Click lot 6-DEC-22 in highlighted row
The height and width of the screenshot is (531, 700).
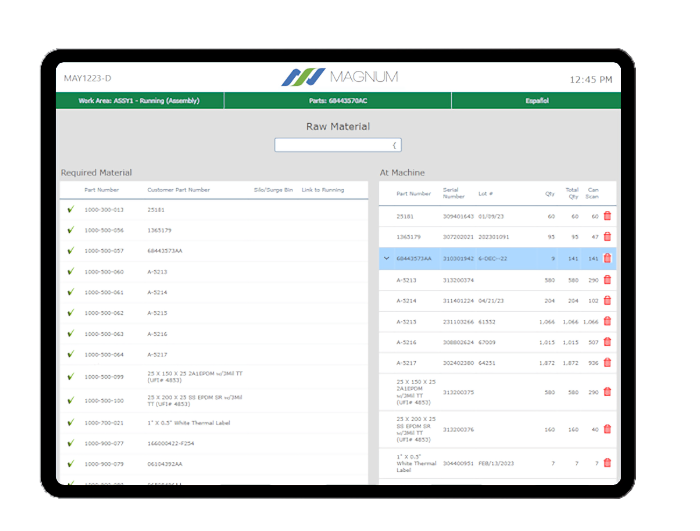[x=493, y=258]
